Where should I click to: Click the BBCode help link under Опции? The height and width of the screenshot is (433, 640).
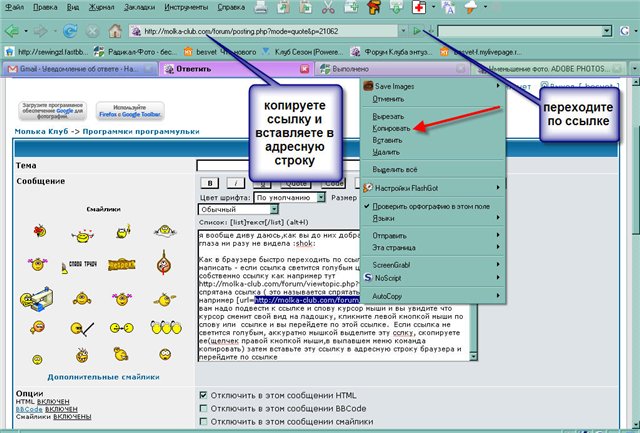click(29, 409)
